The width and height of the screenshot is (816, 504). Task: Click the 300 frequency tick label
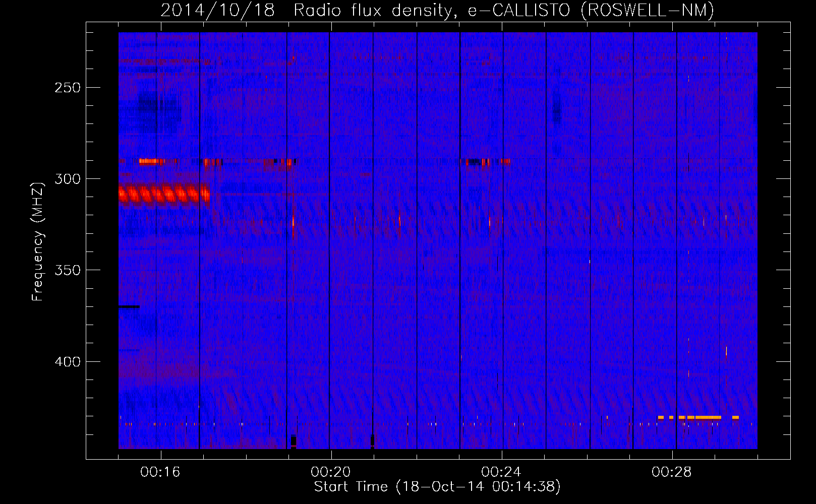click(x=68, y=178)
